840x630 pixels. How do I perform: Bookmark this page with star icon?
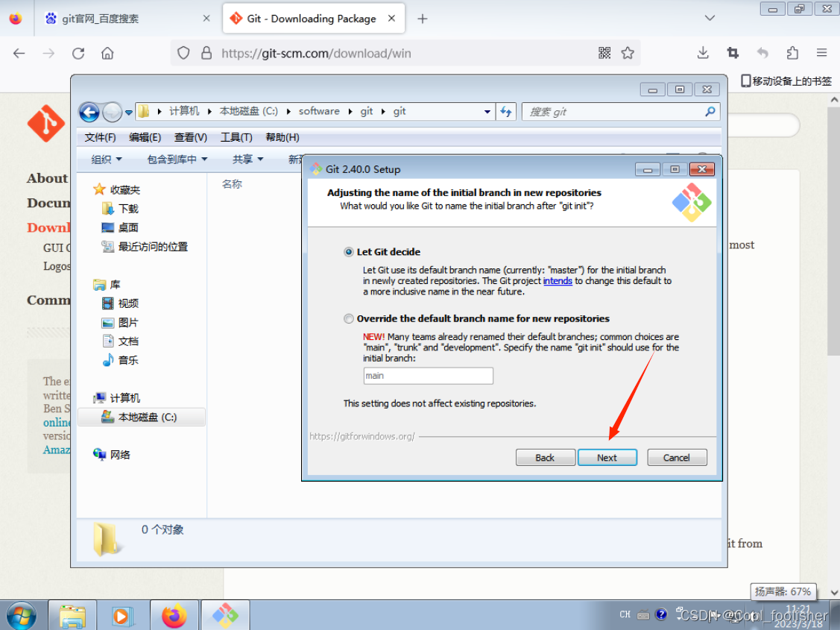click(628, 53)
